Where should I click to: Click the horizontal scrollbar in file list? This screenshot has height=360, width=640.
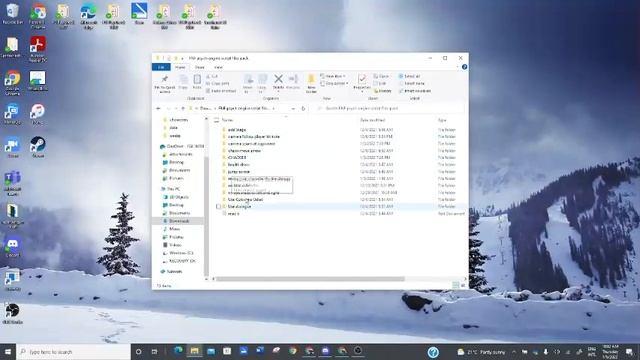[x=310, y=279]
